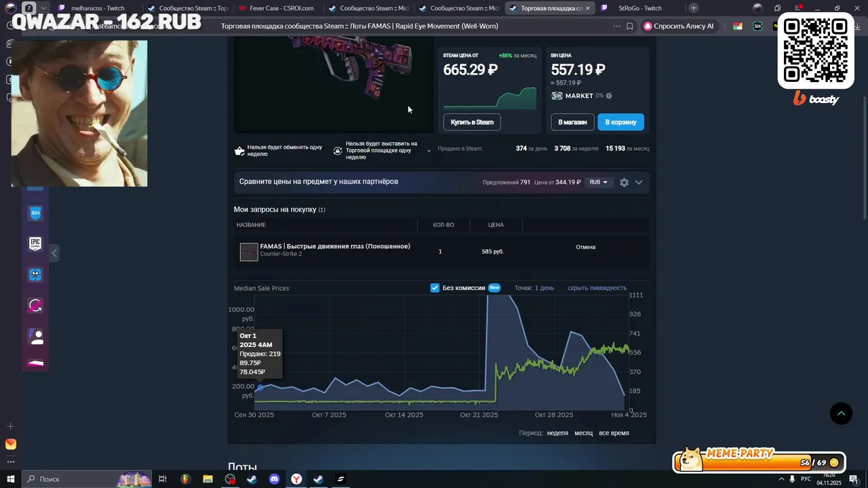Open Discord from the taskbar
Screen dimensions: 868x488
[274, 479]
